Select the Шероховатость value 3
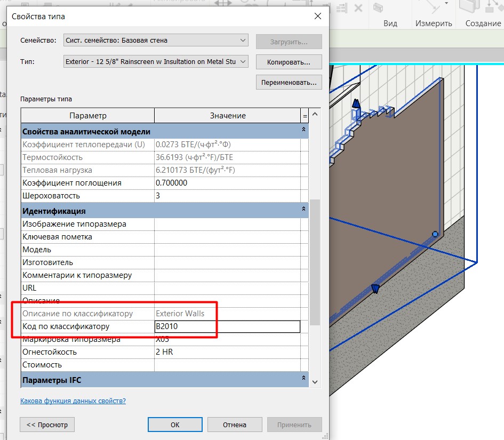504x440 pixels. click(227, 196)
